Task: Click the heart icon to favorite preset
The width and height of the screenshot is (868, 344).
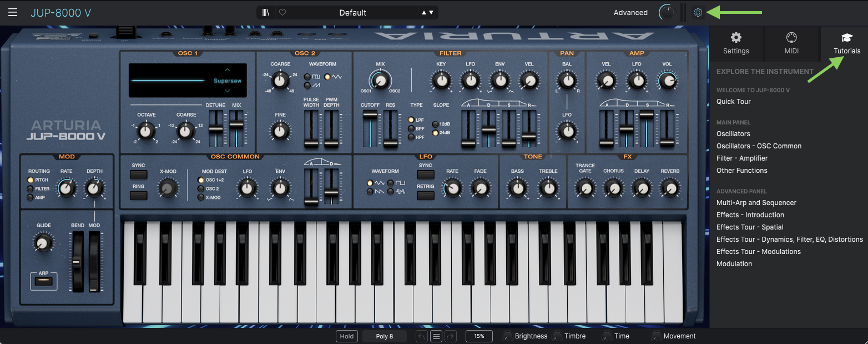Action: tap(282, 12)
